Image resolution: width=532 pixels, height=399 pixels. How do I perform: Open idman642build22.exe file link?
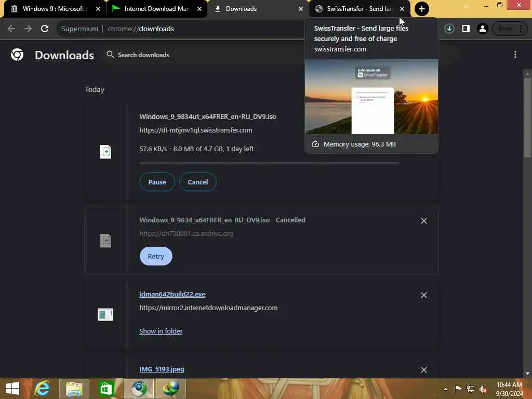pos(172,294)
